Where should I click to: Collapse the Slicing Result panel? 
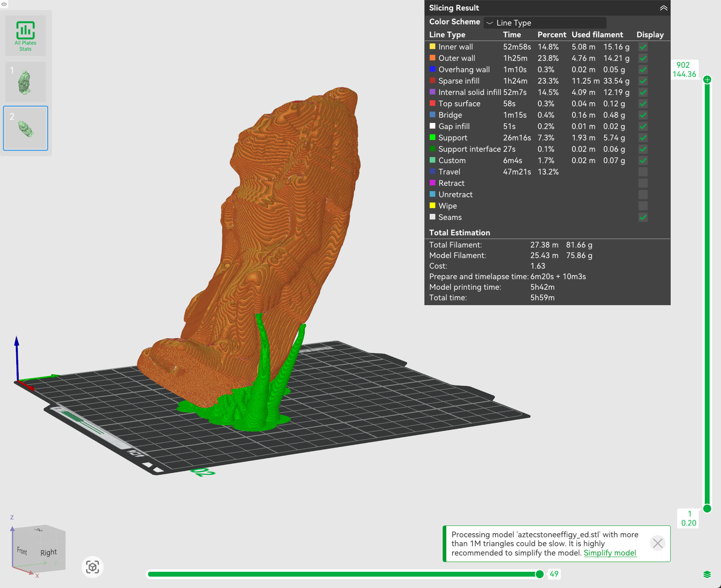pyautogui.click(x=663, y=8)
